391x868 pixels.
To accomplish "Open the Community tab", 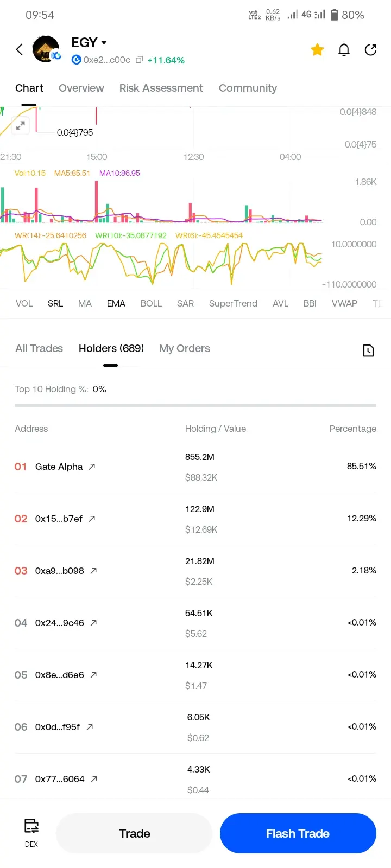I will click(x=248, y=88).
